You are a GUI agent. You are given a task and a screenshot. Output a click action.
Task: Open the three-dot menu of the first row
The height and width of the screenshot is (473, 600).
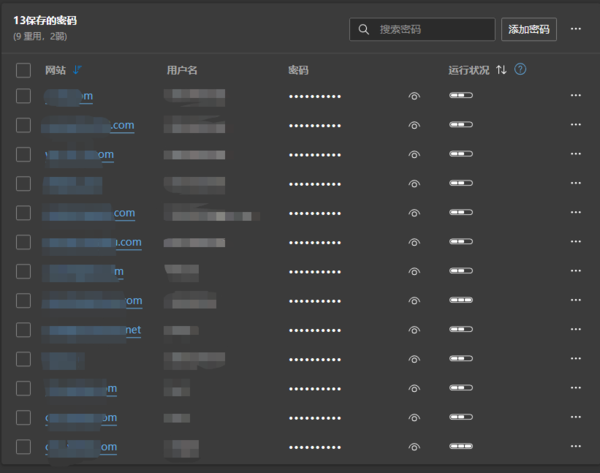575,96
